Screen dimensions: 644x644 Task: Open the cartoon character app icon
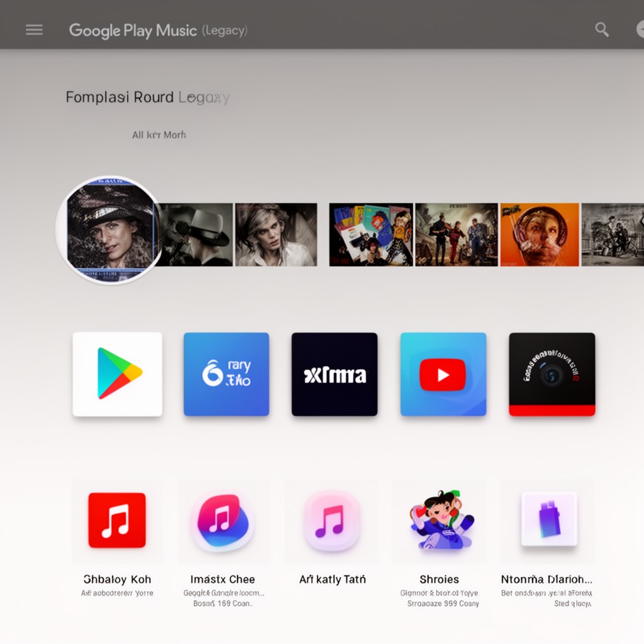(x=442, y=520)
